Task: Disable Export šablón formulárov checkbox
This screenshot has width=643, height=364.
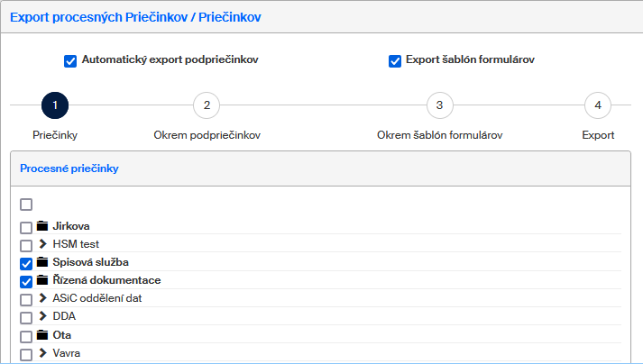Action: (x=394, y=61)
